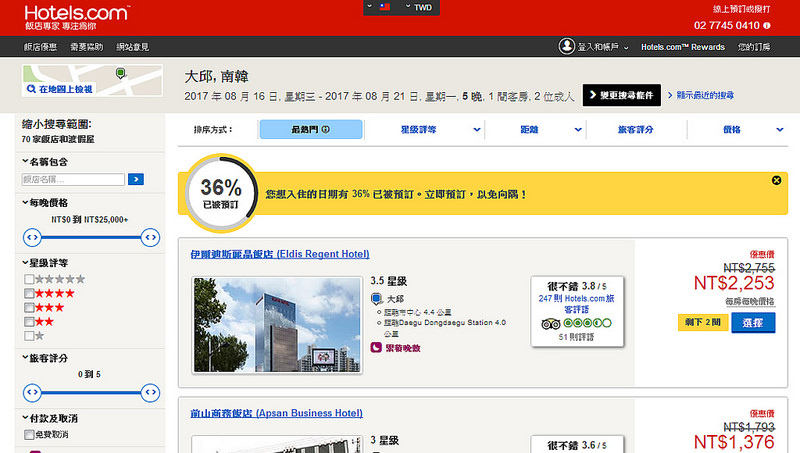Tick the 3-star rating checkbox
800x453 pixels.
coord(29,308)
